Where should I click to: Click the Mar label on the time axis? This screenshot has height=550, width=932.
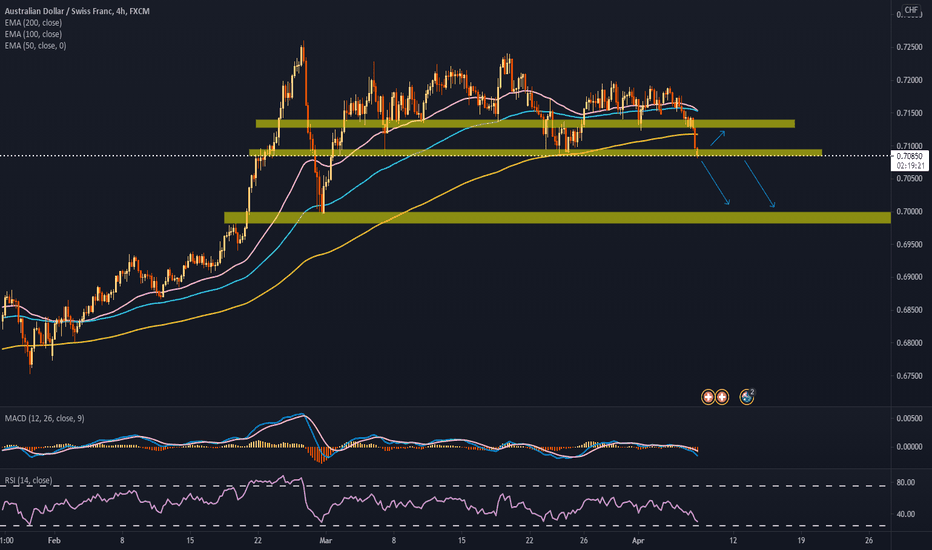coord(325,540)
